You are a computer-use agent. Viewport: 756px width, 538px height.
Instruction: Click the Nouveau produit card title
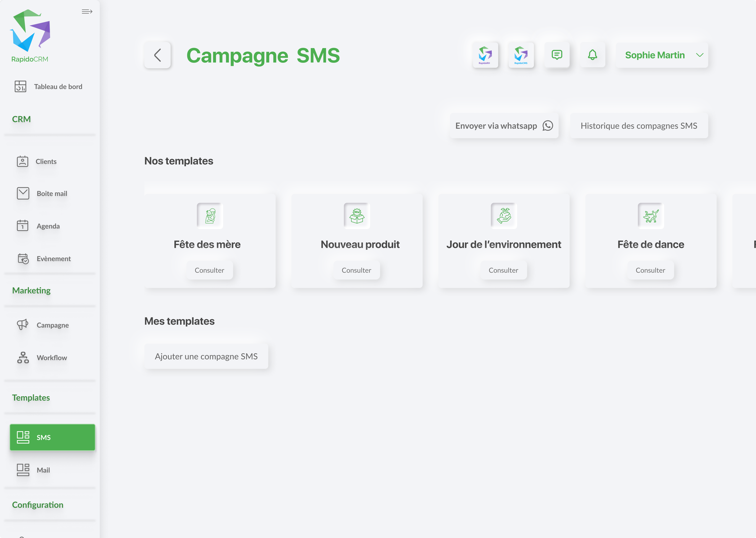(x=360, y=244)
